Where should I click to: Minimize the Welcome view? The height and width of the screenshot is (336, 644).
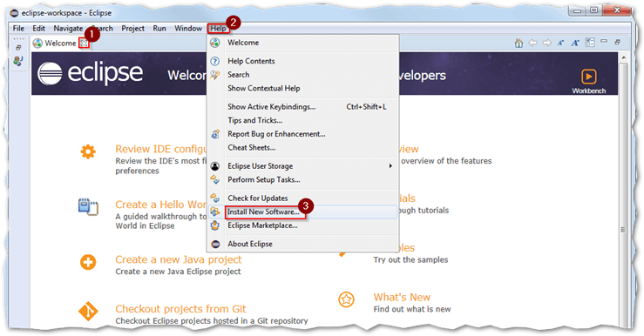603,41
